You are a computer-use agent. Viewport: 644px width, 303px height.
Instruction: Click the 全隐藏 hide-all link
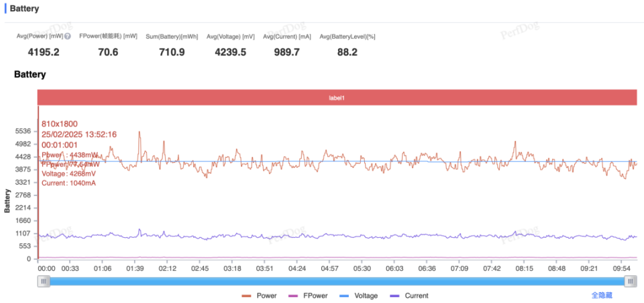pos(602,295)
